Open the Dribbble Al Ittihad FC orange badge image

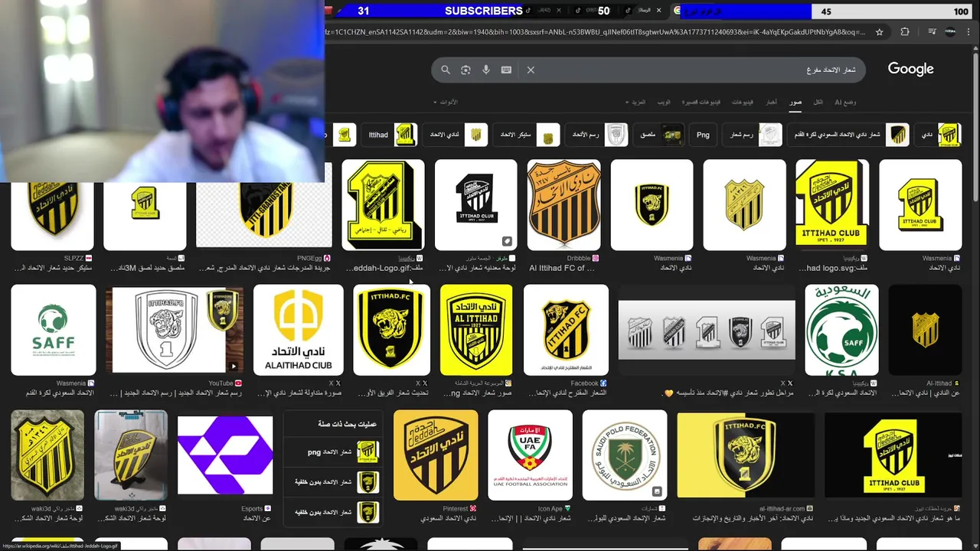point(563,205)
